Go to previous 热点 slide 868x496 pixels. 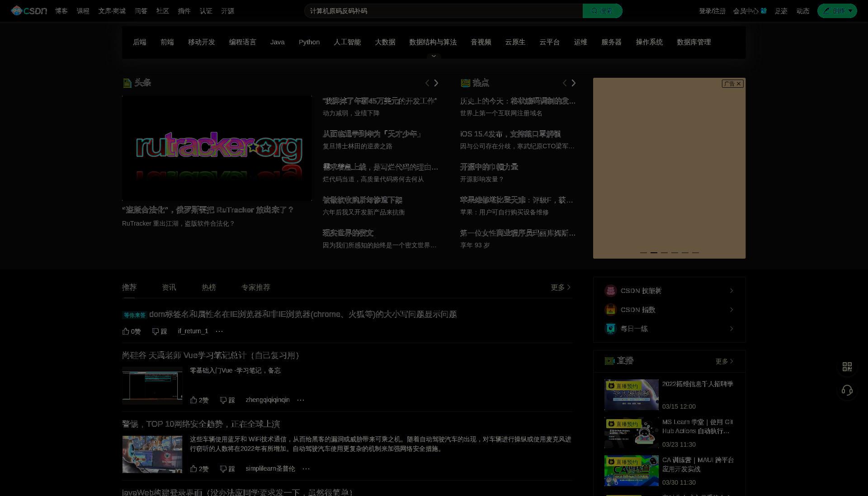pyautogui.click(x=565, y=83)
